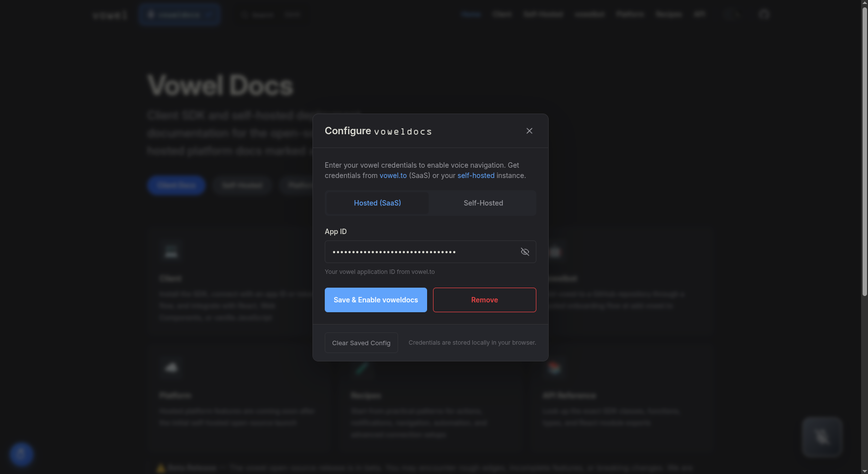
Task: Click the theme icon left of the GitHub icon
Action: click(x=731, y=14)
